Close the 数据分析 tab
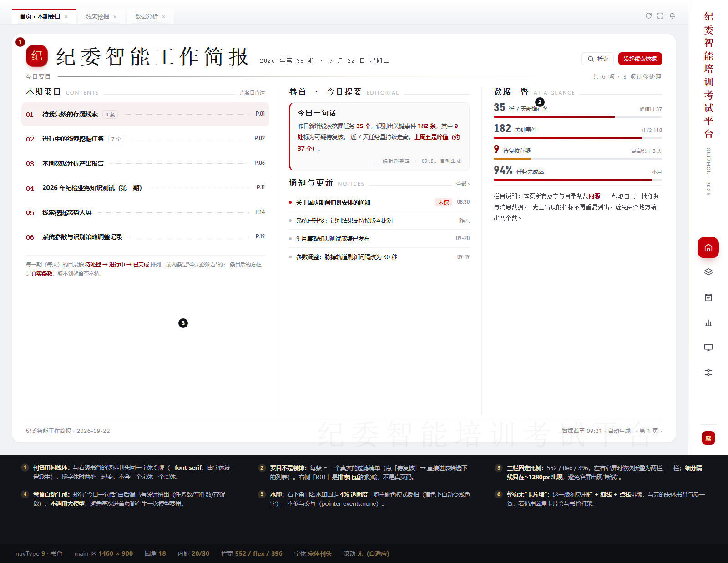 (x=163, y=17)
